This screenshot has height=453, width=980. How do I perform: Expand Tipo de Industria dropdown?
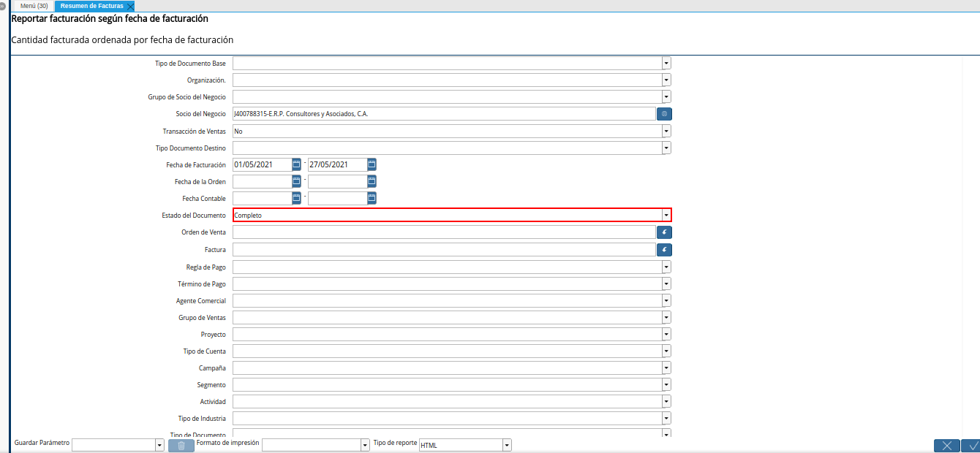click(666, 419)
